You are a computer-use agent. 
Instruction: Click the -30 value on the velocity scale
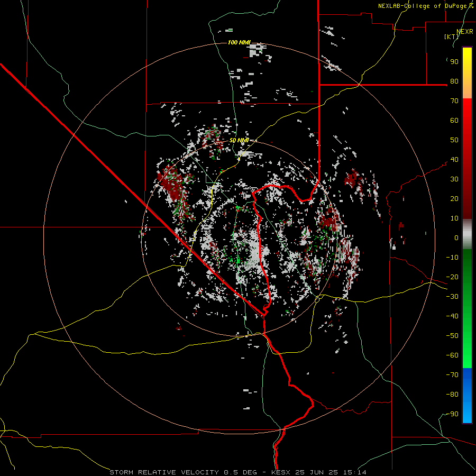tap(452, 297)
